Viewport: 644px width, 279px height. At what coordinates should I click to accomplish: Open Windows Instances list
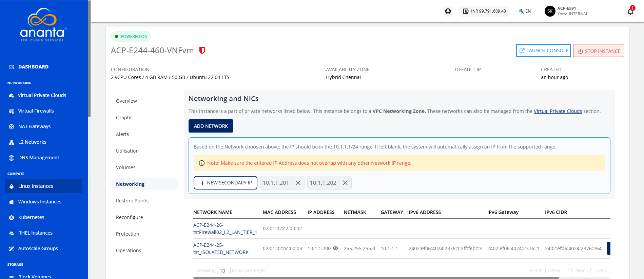coord(40,202)
